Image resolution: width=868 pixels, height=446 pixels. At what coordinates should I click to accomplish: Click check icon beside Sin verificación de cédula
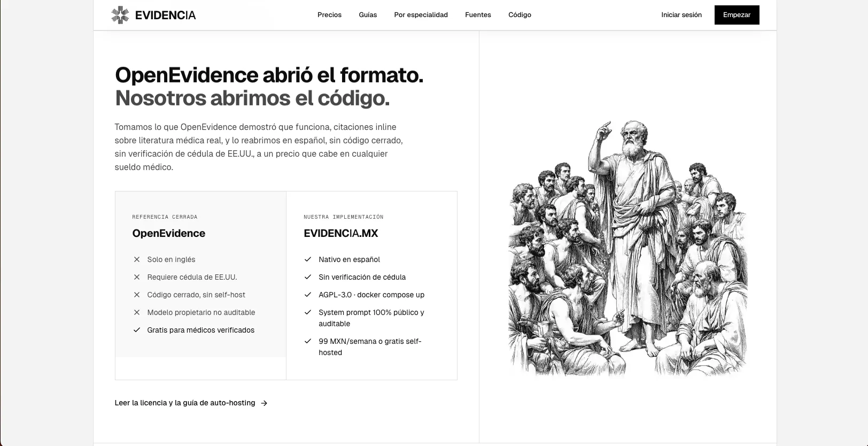click(308, 277)
